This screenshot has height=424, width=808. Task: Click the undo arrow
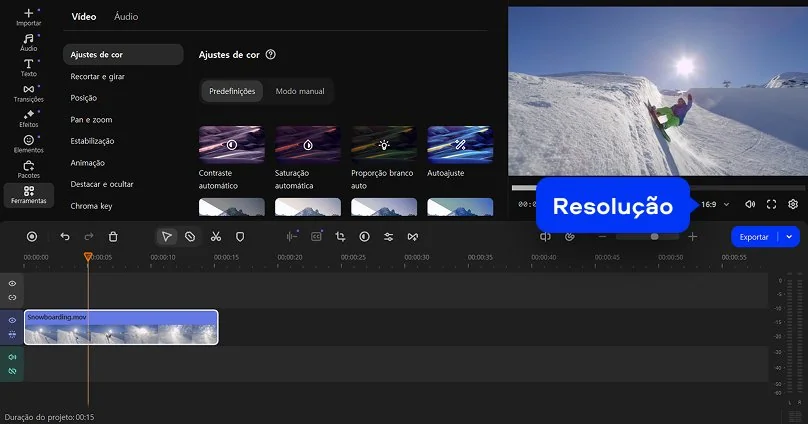click(x=65, y=237)
